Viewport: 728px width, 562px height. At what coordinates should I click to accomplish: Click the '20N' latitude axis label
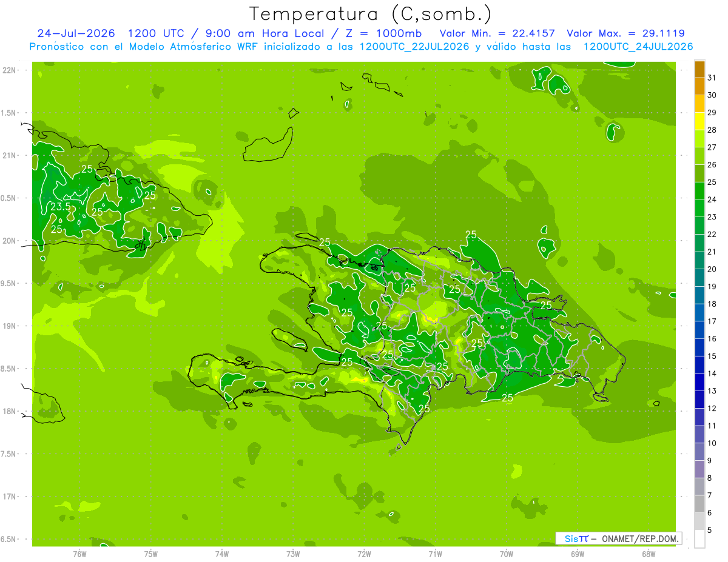(x=10, y=241)
